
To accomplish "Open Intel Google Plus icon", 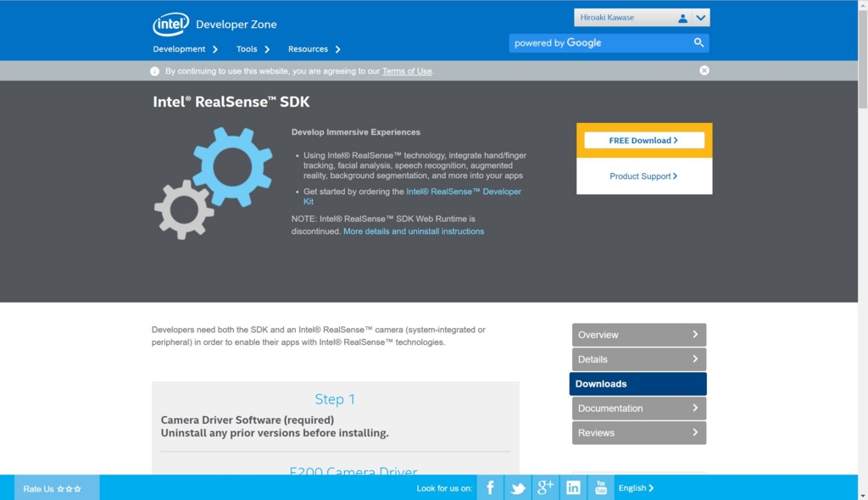I will [545, 488].
